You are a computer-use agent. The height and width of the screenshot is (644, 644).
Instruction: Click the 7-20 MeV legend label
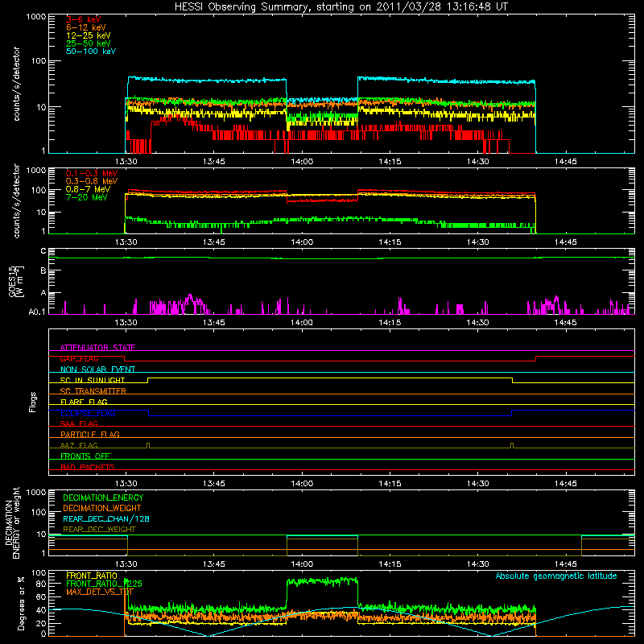(86, 197)
